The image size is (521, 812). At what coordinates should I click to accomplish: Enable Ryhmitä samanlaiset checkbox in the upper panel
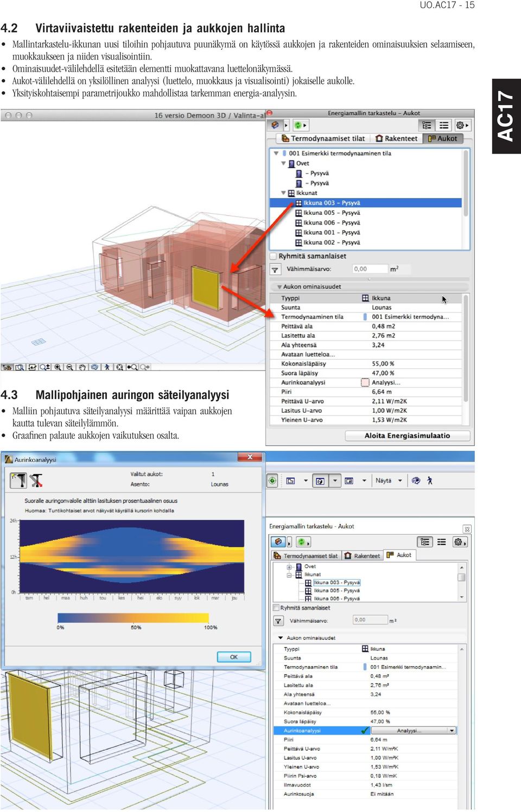[274, 256]
